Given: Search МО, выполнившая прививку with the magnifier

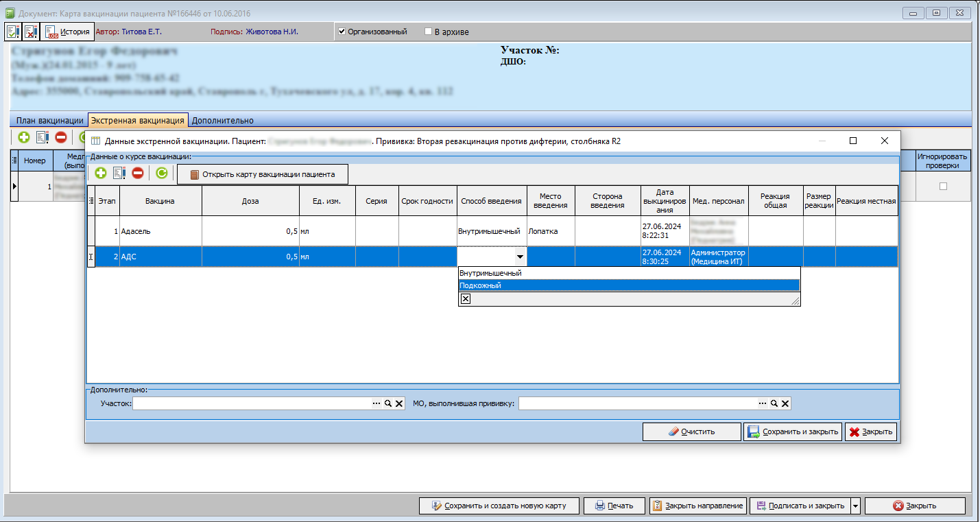Looking at the screenshot, I should tap(774, 403).
